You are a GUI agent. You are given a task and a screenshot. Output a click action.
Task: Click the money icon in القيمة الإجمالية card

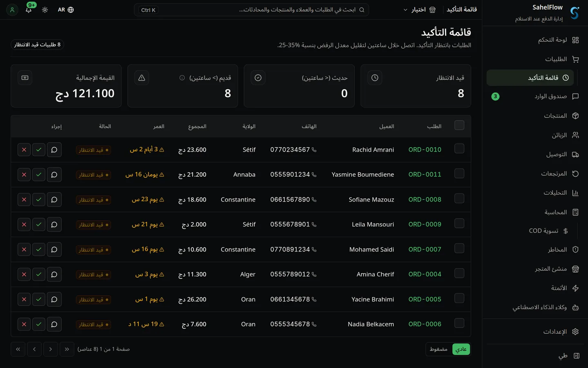point(25,78)
